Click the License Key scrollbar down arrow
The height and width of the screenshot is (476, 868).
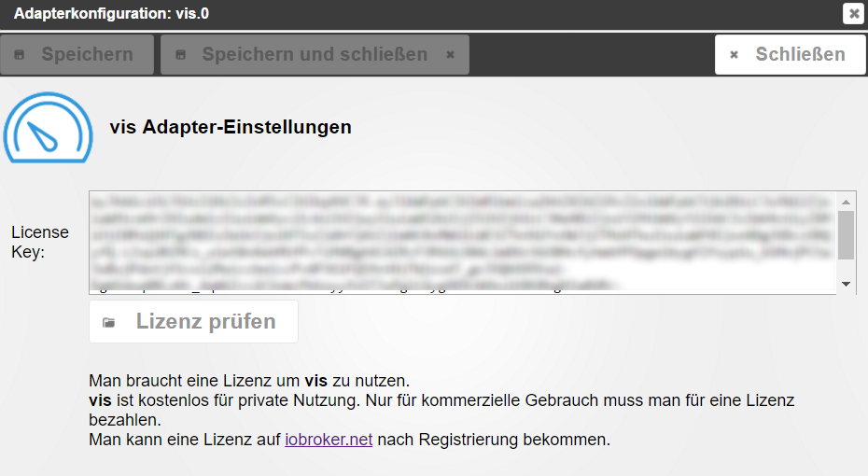[x=846, y=284]
